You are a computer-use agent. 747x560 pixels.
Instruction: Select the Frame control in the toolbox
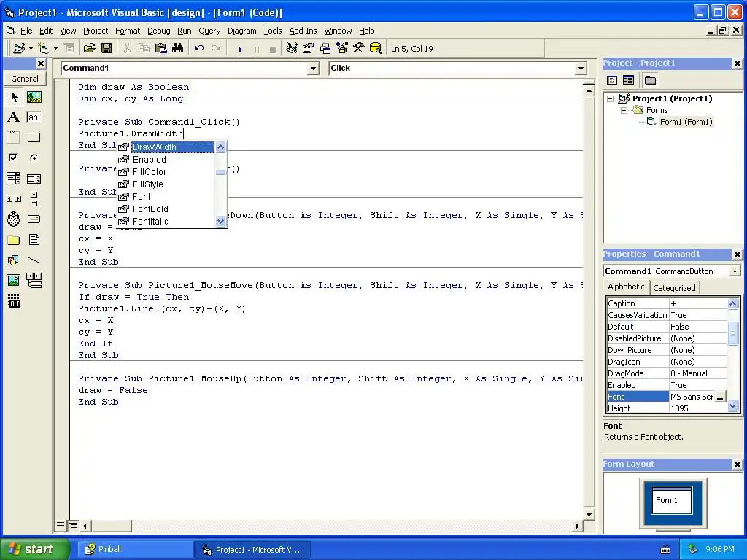14,138
